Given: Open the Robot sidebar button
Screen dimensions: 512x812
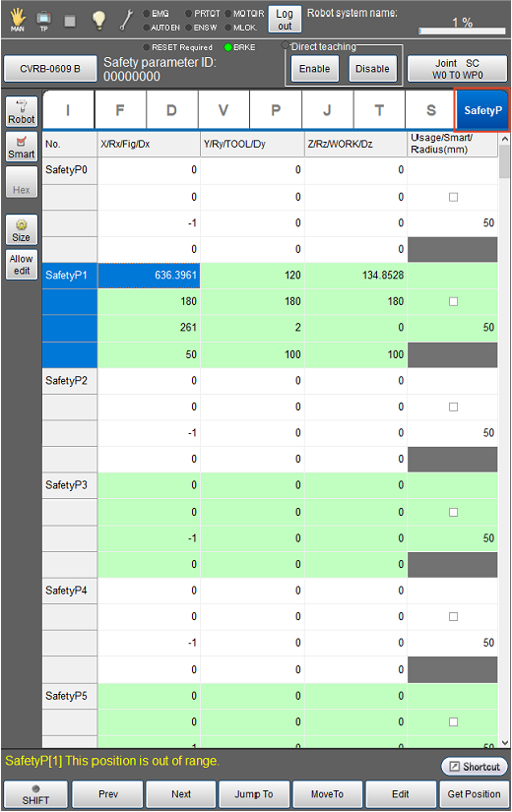Looking at the screenshot, I should click(22, 111).
